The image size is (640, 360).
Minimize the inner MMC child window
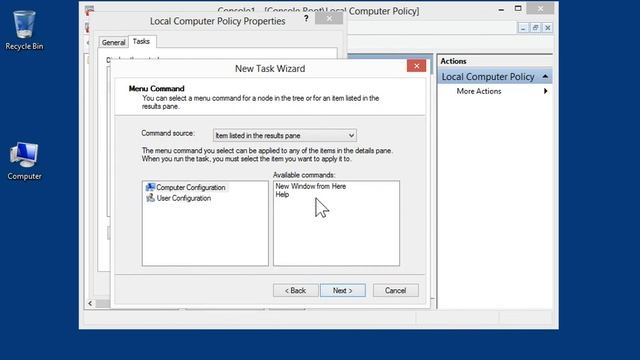click(523, 28)
